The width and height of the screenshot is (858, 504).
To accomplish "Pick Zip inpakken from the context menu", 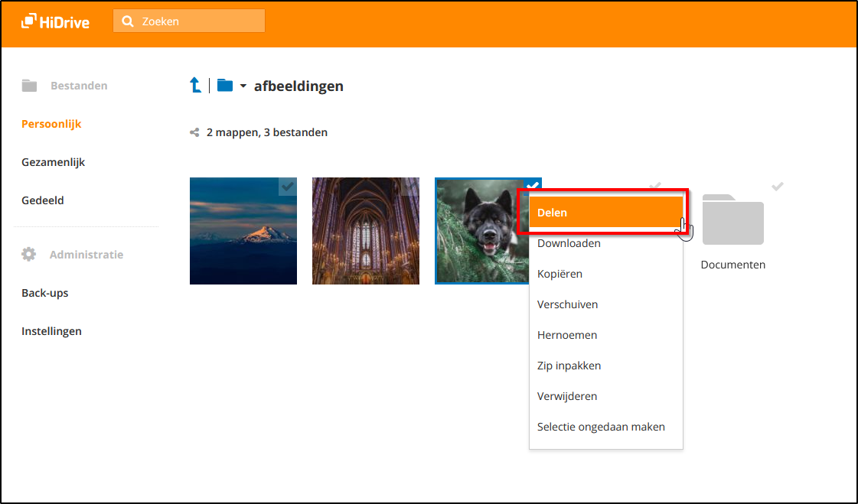I will (569, 366).
